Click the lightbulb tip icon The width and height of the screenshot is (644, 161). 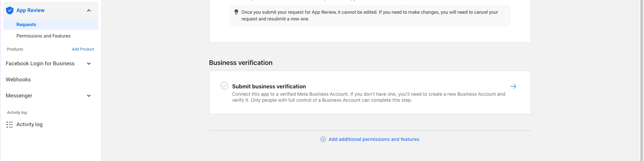236,12
